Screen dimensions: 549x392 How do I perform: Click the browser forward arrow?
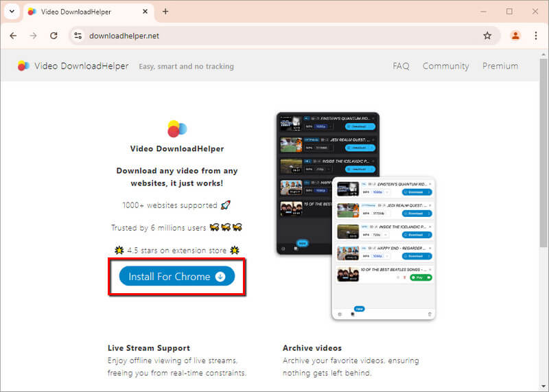pos(33,36)
